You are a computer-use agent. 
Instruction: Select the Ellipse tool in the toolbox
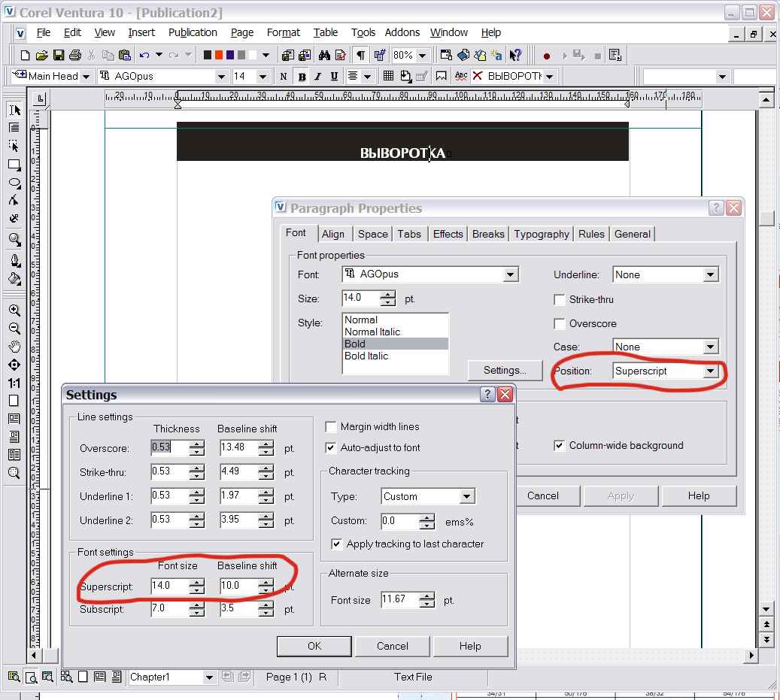pyautogui.click(x=14, y=183)
